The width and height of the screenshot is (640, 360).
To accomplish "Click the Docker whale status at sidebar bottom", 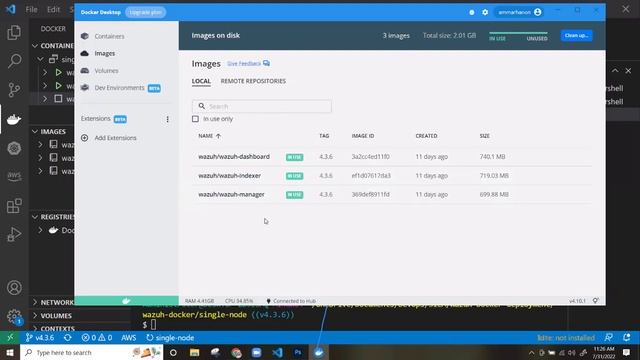I will pyautogui.click(x=126, y=301).
